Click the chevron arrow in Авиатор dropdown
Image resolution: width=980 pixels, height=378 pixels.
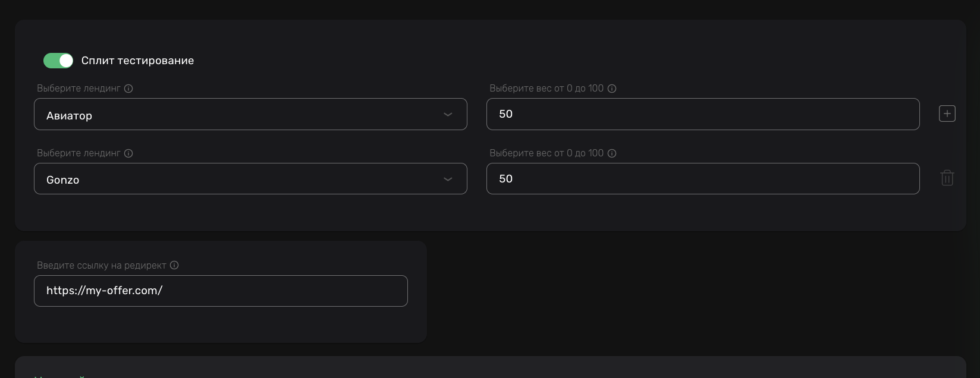[448, 115]
